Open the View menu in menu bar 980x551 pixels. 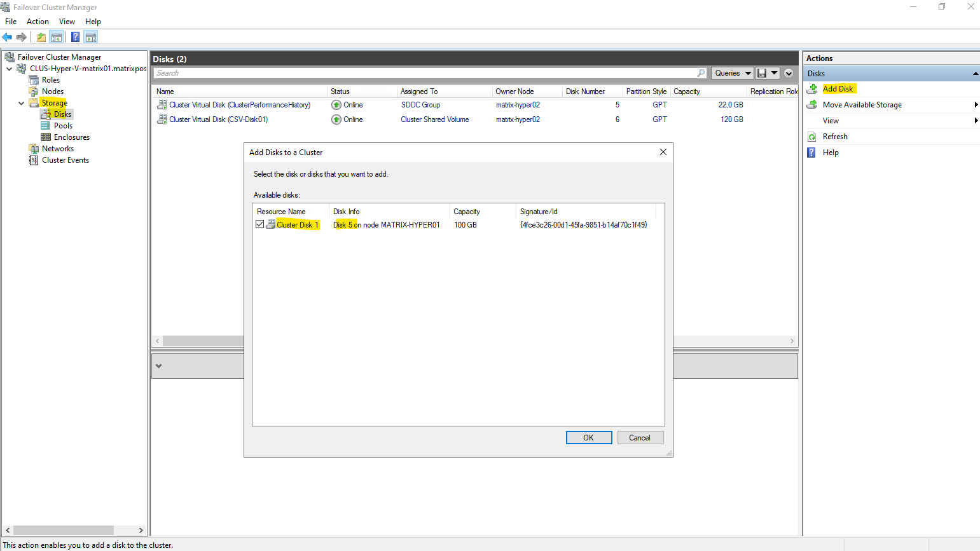coord(67,22)
